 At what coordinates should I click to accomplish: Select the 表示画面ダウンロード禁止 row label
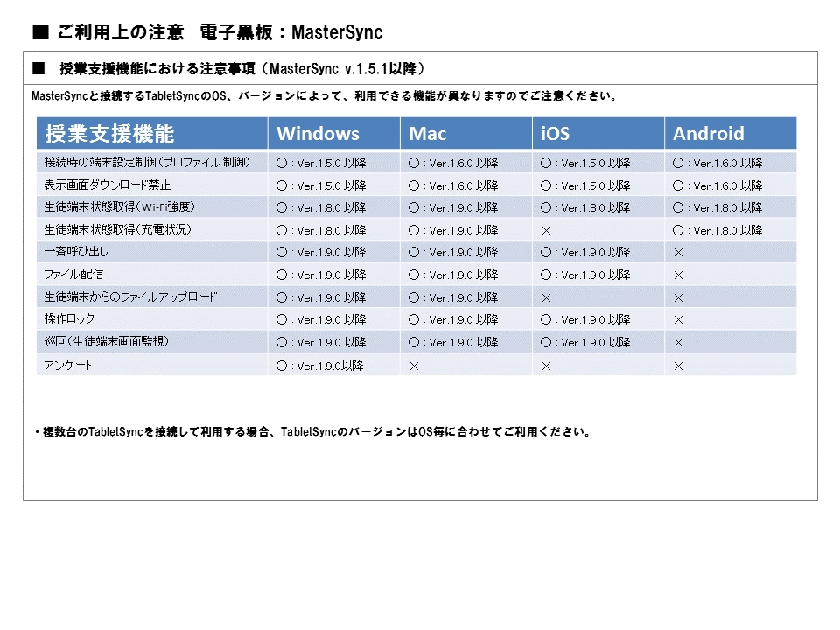(x=107, y=185)
